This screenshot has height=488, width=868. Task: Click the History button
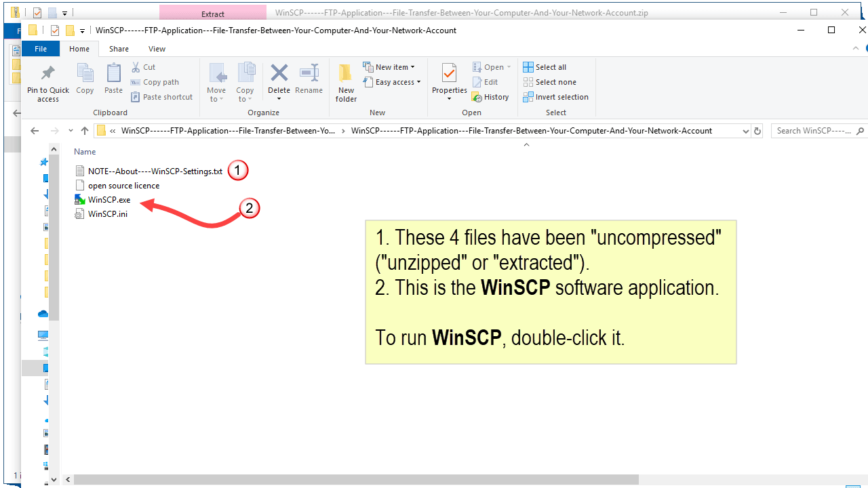(x=490, y=97)
